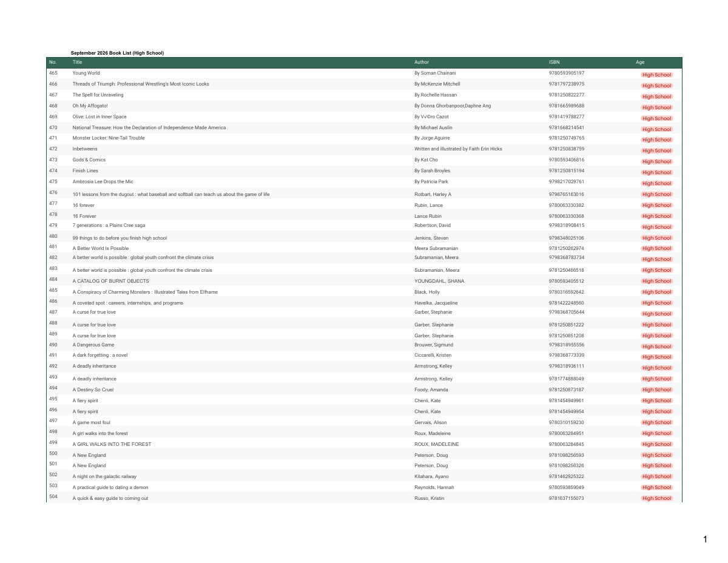Click author 'By Soman Chainani'
Screen dimensions: 728x563
click(x=435, y=73)
